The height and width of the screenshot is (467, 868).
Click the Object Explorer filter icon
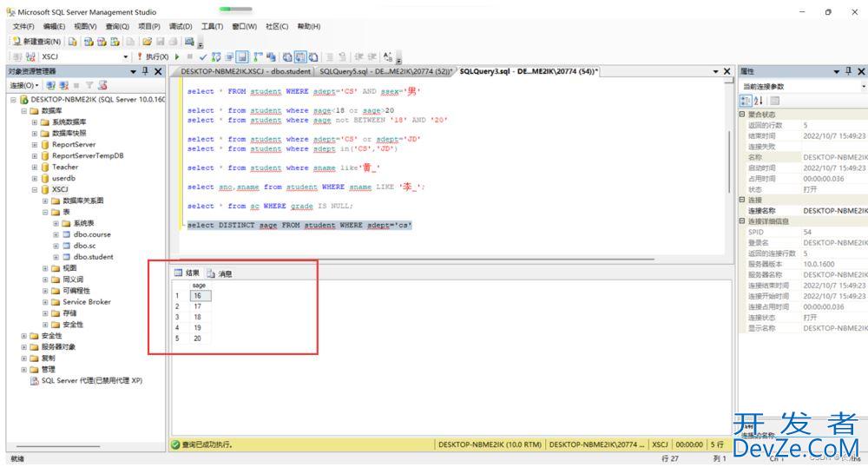click(x=89, y=85)
